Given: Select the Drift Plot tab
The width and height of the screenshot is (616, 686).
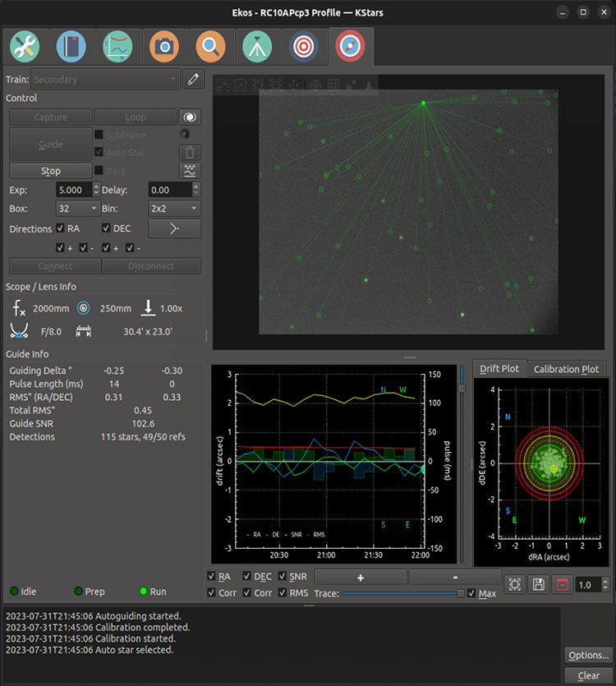Looking at the screenshot, I should click(499, 369).
